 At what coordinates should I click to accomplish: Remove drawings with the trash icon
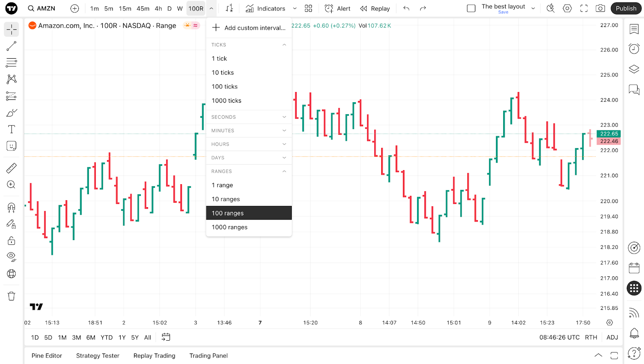tap(11, 296)
